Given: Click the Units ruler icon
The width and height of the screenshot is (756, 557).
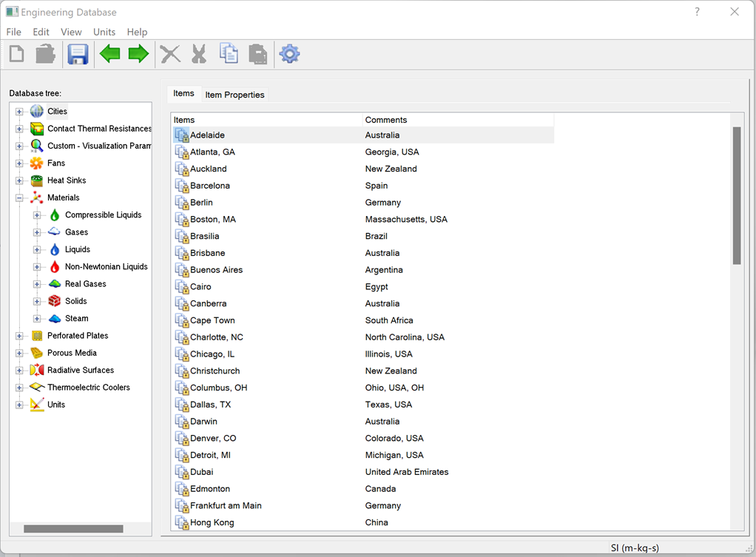Looking at the screenshot, I should pos(37,405).
